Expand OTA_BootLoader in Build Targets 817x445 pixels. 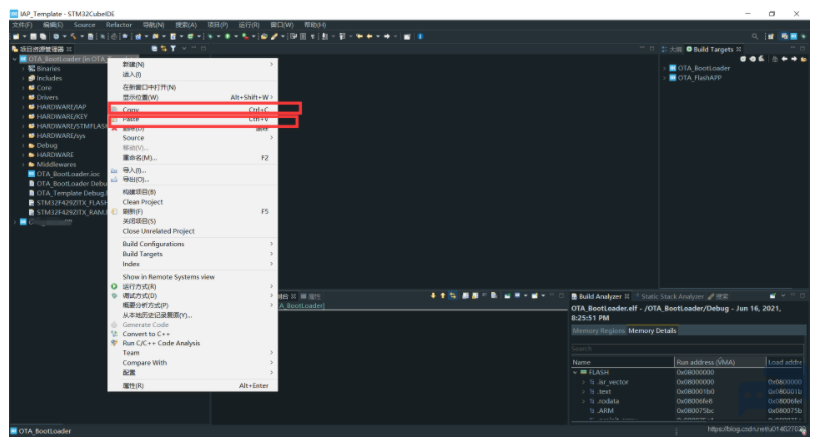[x=665, y=68]
